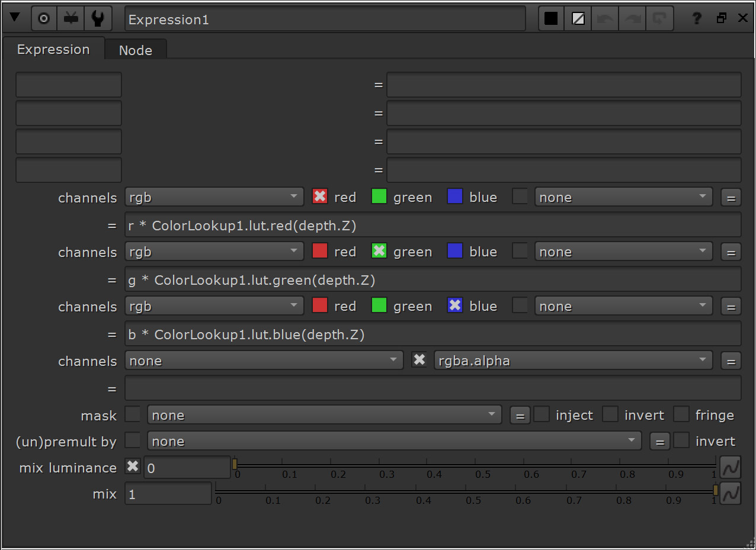
Task: Click the center-node bullseye icon in the toolbar
Action: point(43,18)
